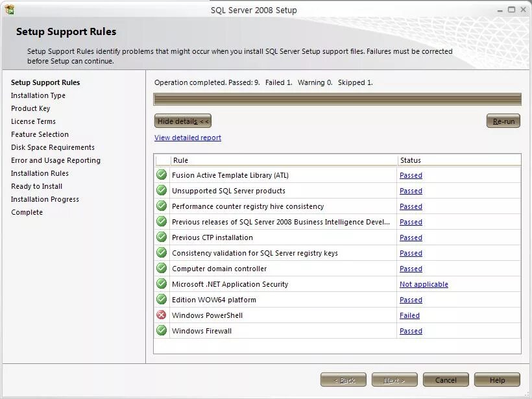Image resolution: width=532 pixels, height=399 pixels.
Task: Select Installation Type step in sidebar
Action: pos(38,95)
